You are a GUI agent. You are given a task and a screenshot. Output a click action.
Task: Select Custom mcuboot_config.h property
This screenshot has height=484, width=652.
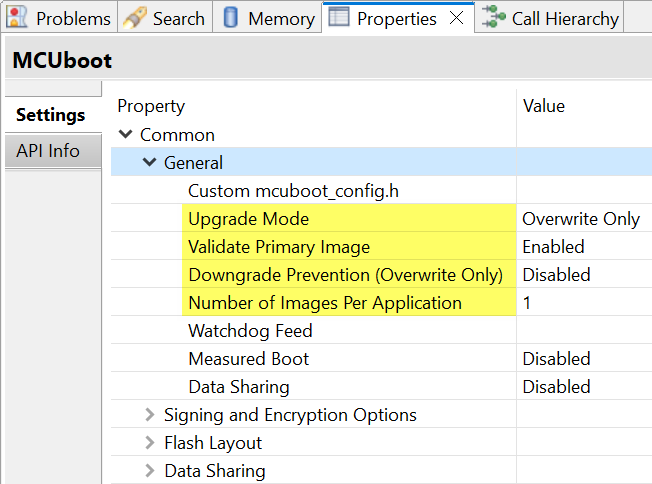point(293,191)
